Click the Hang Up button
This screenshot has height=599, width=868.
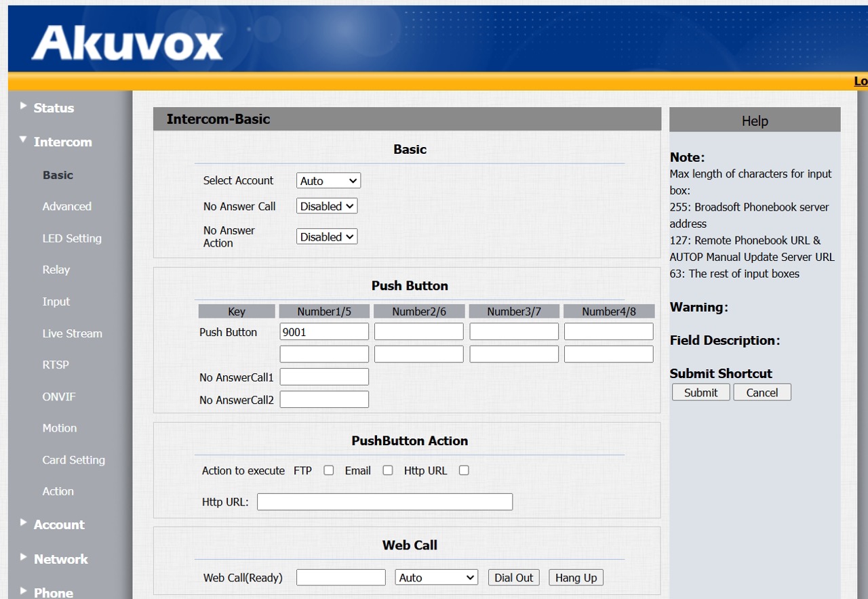576,577
